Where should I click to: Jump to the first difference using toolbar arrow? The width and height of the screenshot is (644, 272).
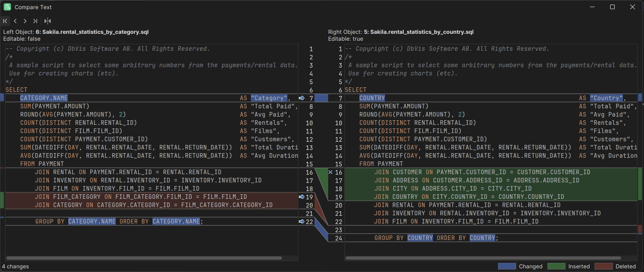click(5, 21)
